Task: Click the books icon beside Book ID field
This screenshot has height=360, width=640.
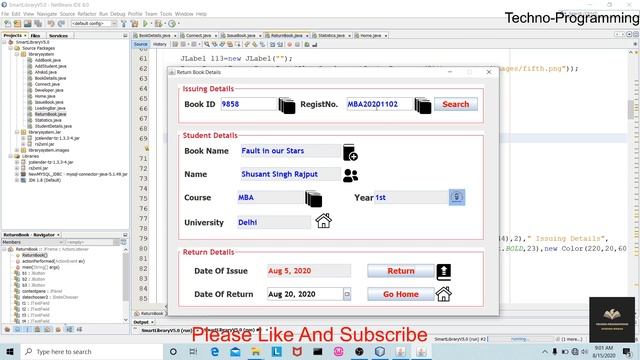Action: tap(287, 105)
